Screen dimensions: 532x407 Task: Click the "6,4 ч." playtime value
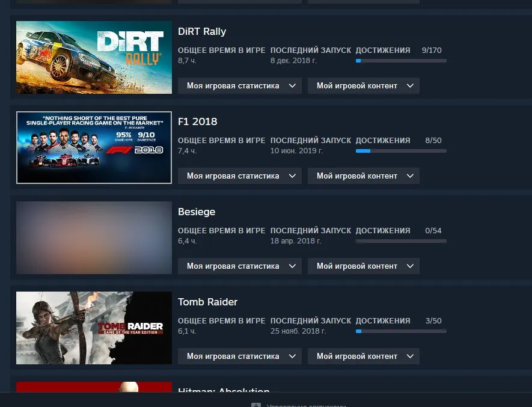pyautogui.click(x=187, y=241)
